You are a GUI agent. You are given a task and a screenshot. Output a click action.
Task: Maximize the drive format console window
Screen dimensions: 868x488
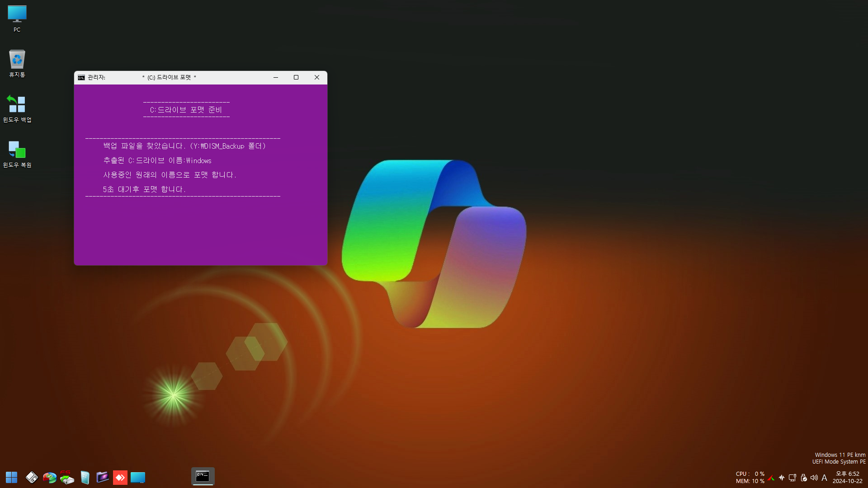(x=296, y=77)
